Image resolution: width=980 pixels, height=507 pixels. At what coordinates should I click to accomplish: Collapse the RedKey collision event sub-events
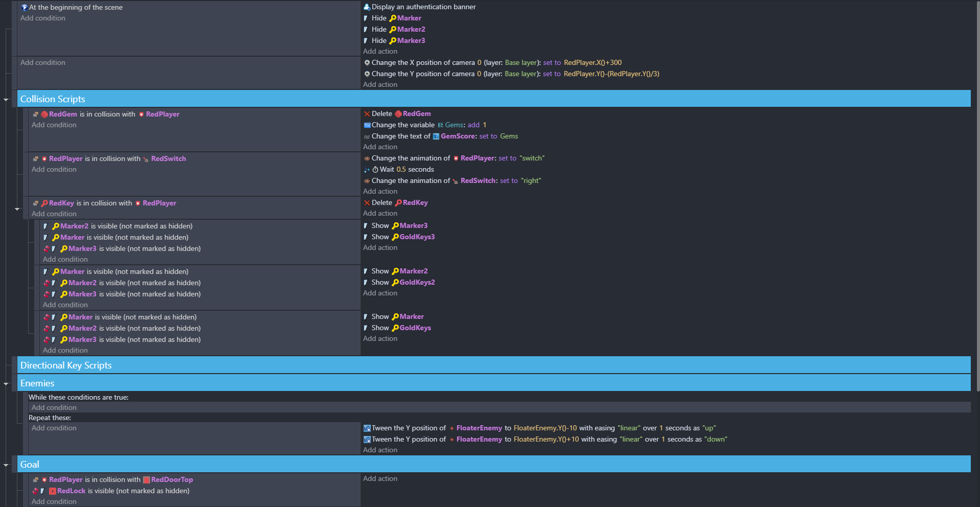tap(17, 209)
